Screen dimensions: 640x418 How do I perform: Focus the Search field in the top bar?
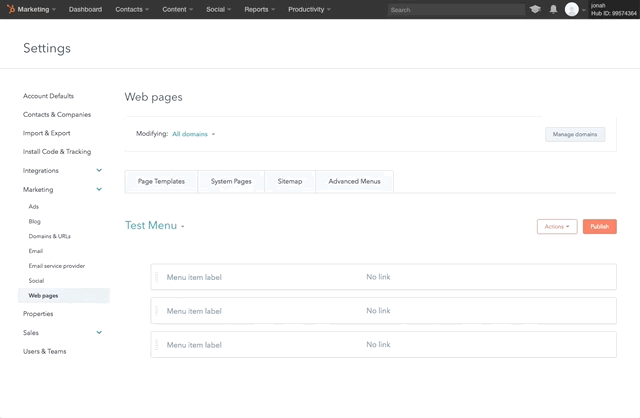(x=455, y=9)
